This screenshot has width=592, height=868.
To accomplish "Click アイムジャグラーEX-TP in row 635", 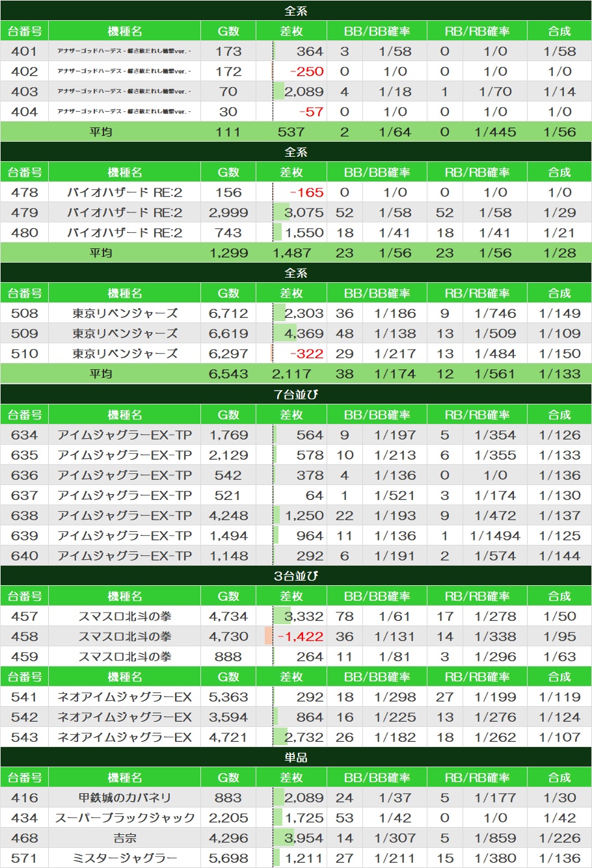I will click(x=124, y=455).
